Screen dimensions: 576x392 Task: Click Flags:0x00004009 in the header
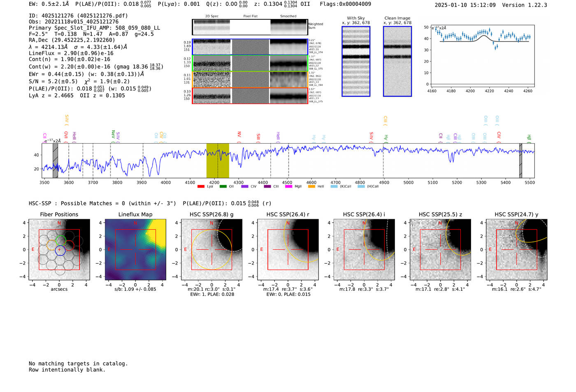point(345,4)
